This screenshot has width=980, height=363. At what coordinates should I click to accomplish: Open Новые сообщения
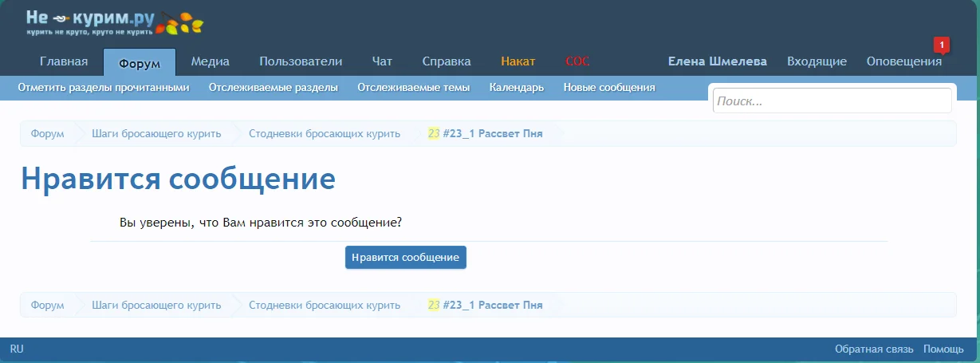[609, 88]
